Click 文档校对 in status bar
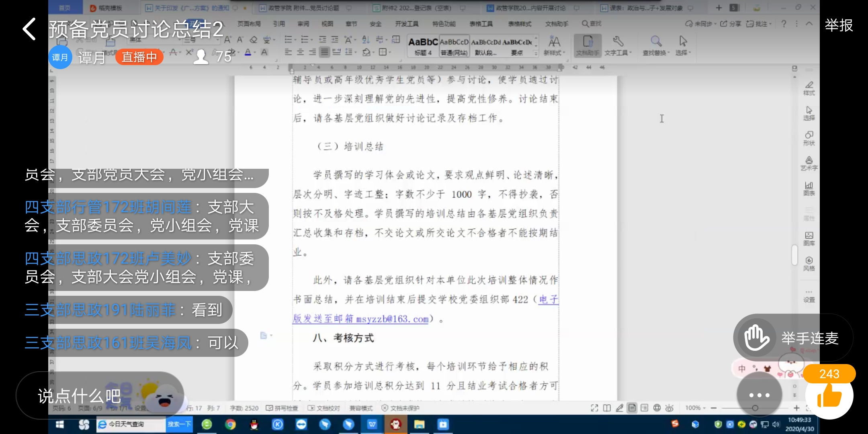Screen dimensions: 868x434 [324, 408]
